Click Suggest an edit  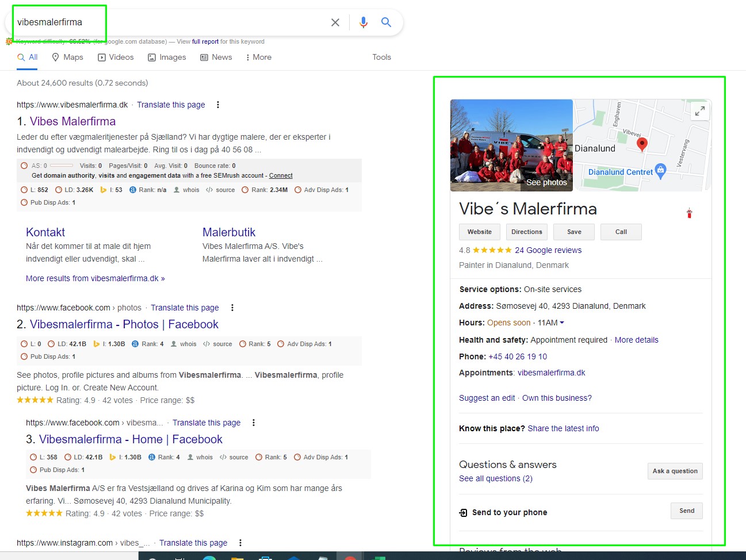[487, 398]
